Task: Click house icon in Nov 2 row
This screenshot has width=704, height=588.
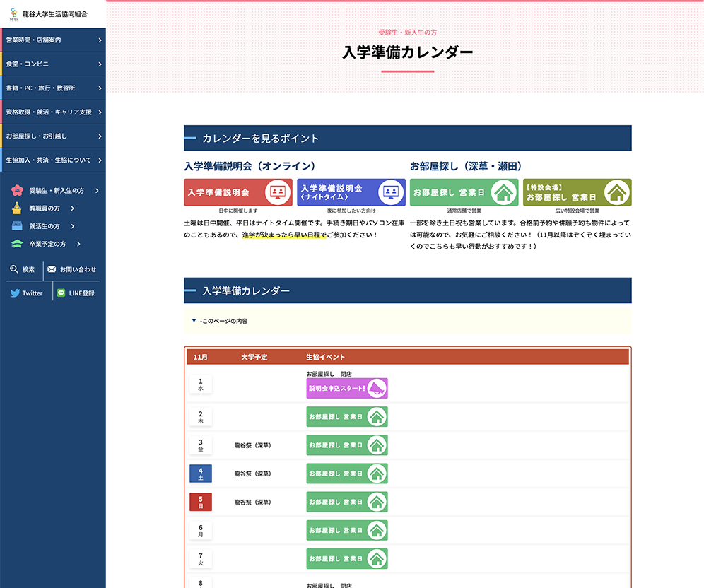Action: (x=377, y=416)
